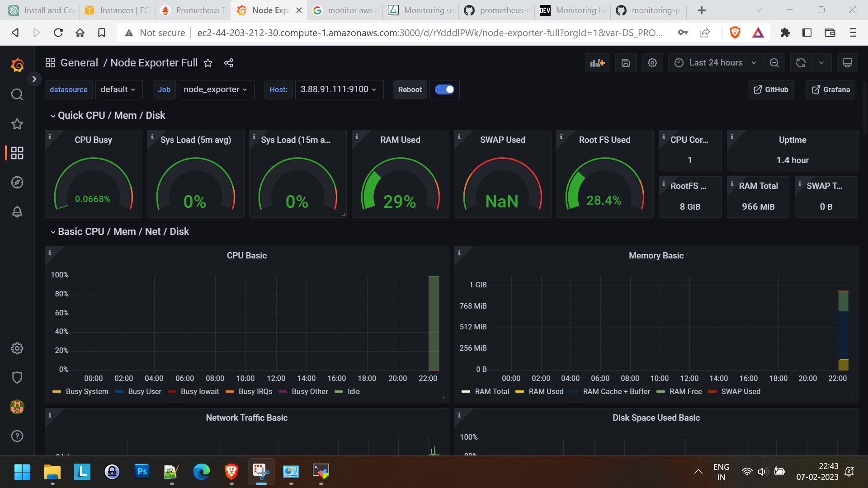Cycle the view mode monitor icon
The height and width of the screenshot is (488, 868).
[x=847, y=63]
